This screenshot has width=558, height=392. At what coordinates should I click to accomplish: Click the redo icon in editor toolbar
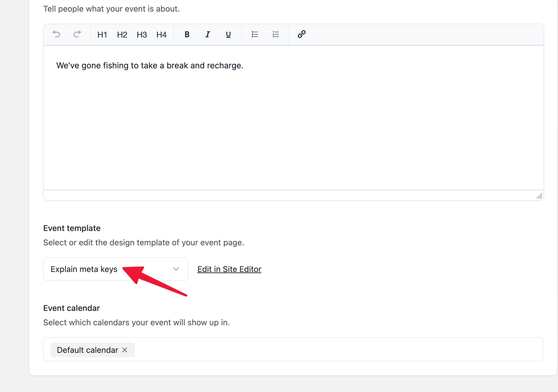77,34
